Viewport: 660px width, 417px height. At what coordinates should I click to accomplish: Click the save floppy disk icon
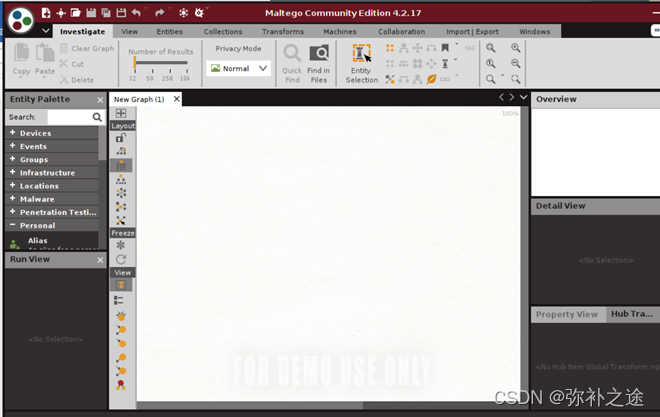[91, 13]
